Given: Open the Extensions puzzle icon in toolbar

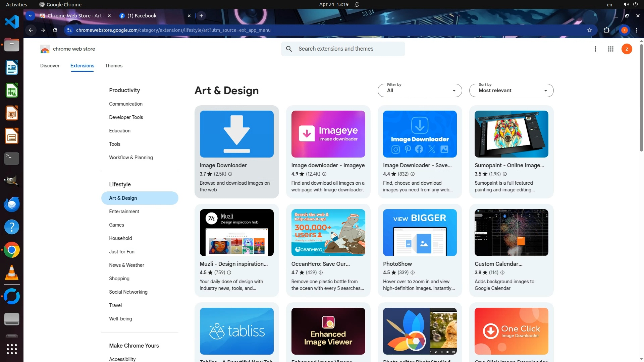Looking at the screenshot, I should [606, 30].
